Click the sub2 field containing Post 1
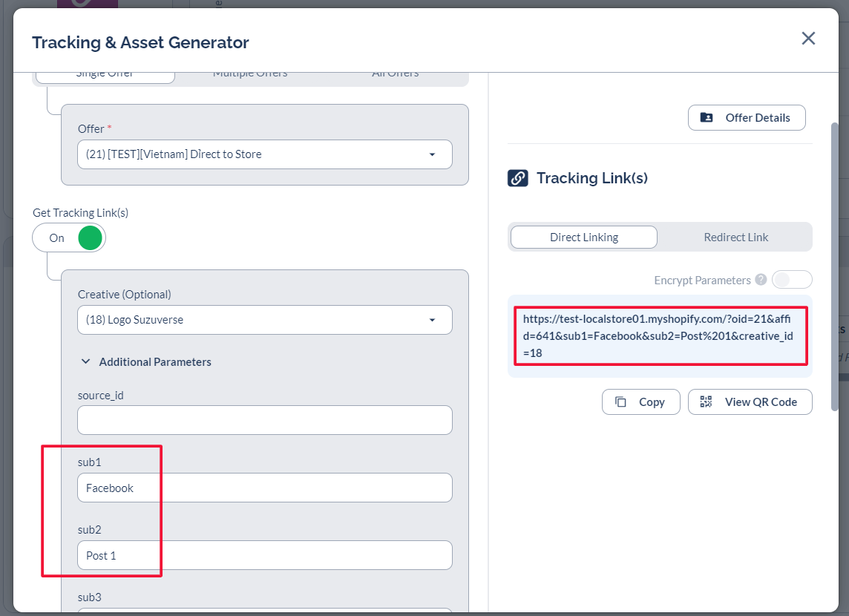The width and height of the screenshot is (849, 616). (x=264, y=555)
